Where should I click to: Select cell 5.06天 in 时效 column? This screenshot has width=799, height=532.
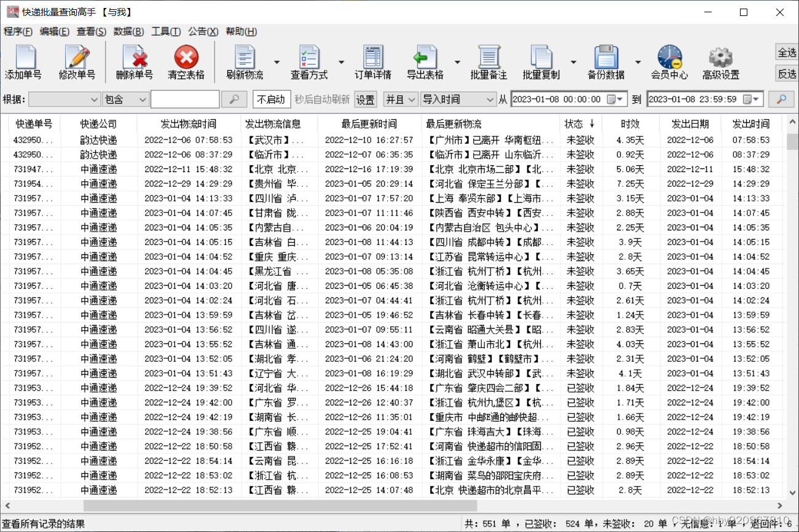pos(630,169)
